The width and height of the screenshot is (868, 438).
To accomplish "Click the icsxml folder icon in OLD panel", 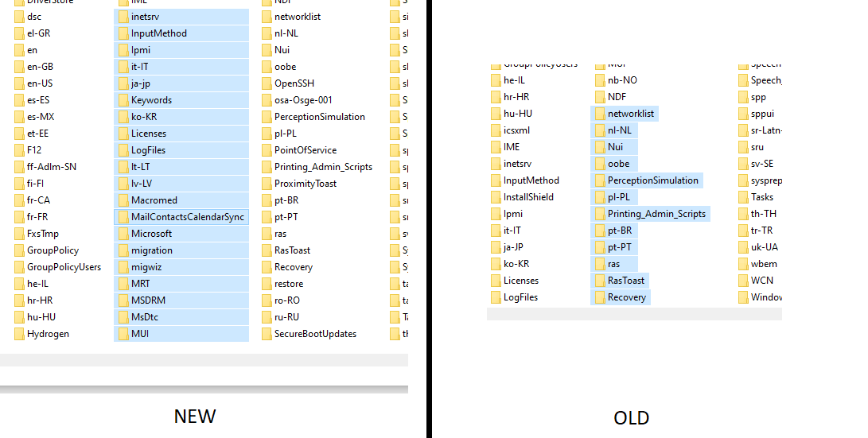I will pos(496,130).
